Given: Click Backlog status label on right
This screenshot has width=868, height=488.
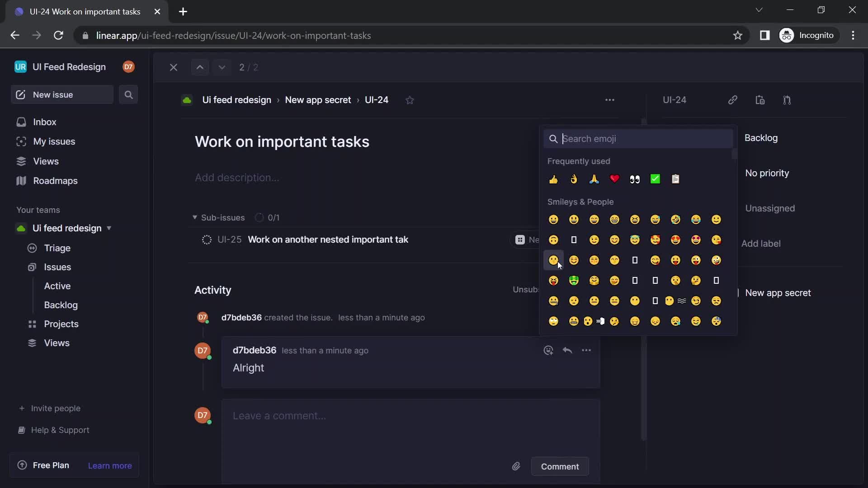Looking at the screenshot, I should click(x=761, y=138).
